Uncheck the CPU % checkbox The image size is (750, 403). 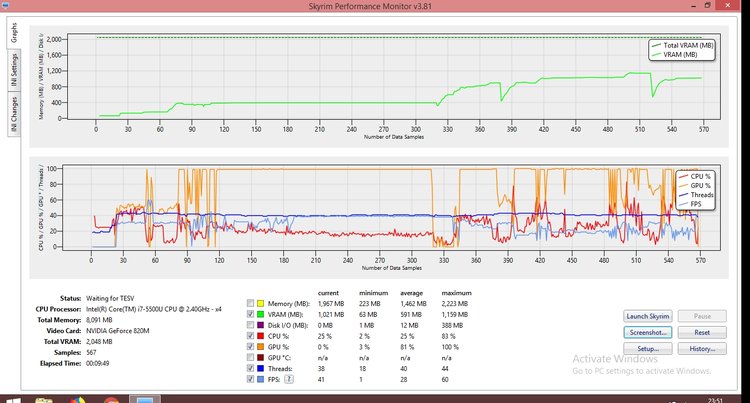pyautogui.click(x=250, y=336)
